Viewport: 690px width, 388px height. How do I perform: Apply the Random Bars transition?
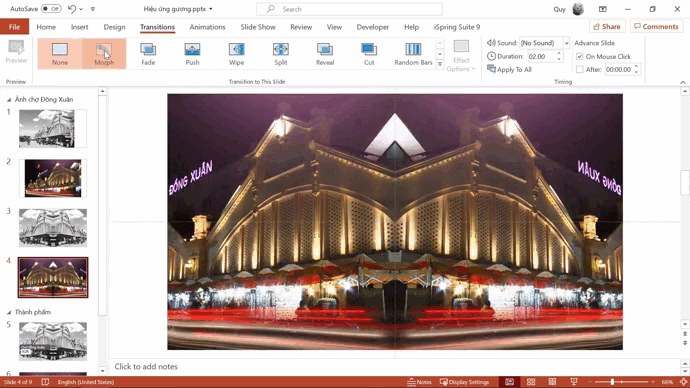[x=413, y=54]
